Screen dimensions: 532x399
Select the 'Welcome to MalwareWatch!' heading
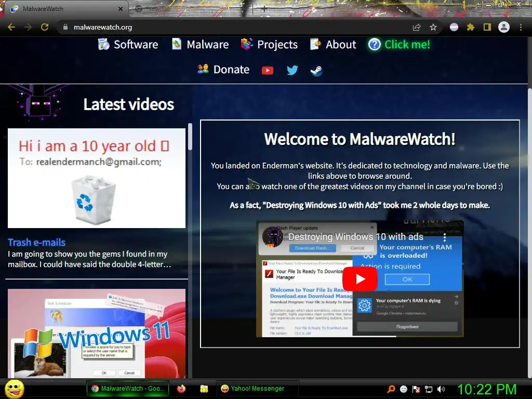(360, 139)
